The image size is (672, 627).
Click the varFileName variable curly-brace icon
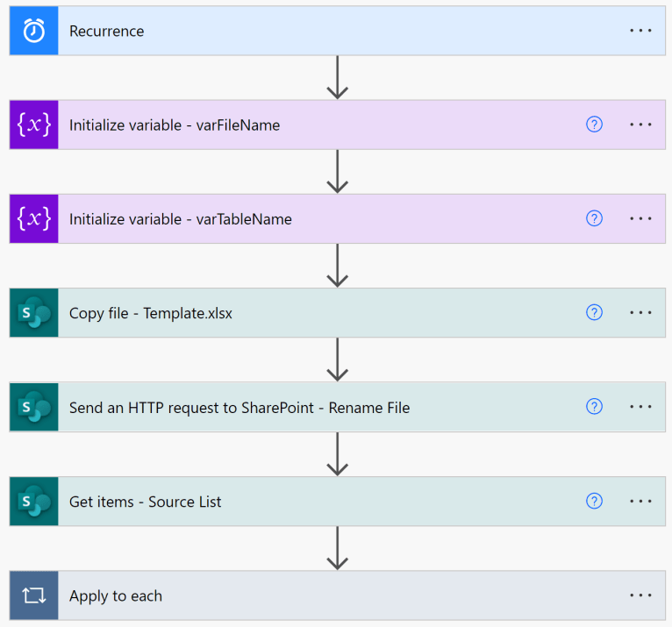tap(34, 125)
